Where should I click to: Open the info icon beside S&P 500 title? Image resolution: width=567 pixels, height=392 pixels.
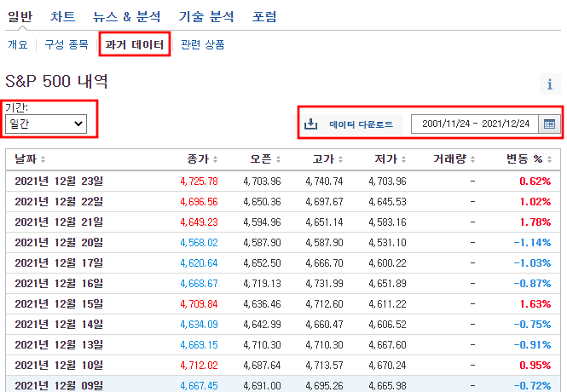[x=550, y=84]
